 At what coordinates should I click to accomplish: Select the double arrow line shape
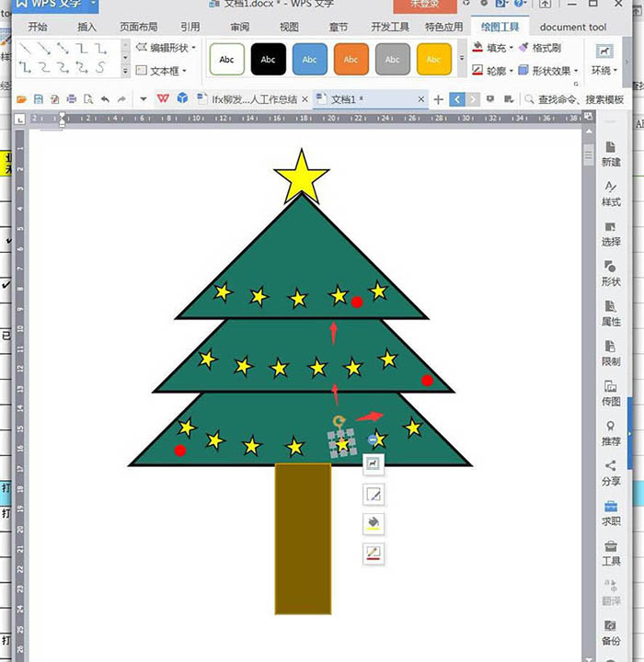63,48
